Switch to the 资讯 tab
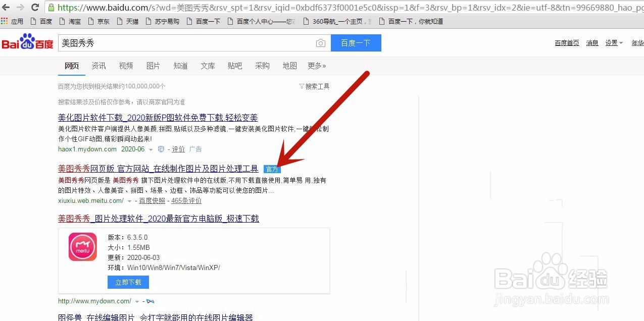 click(x=98, y=66)
